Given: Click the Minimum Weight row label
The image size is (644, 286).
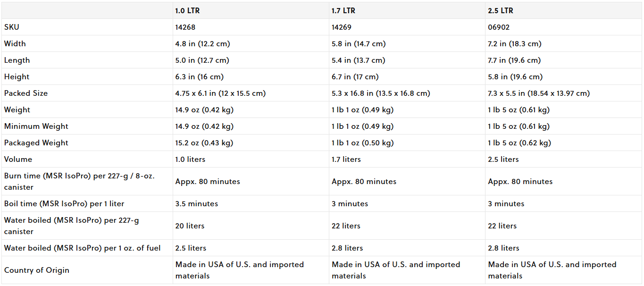Looking at the screenshot, I should pyautogui.click(x=36, y=126).
